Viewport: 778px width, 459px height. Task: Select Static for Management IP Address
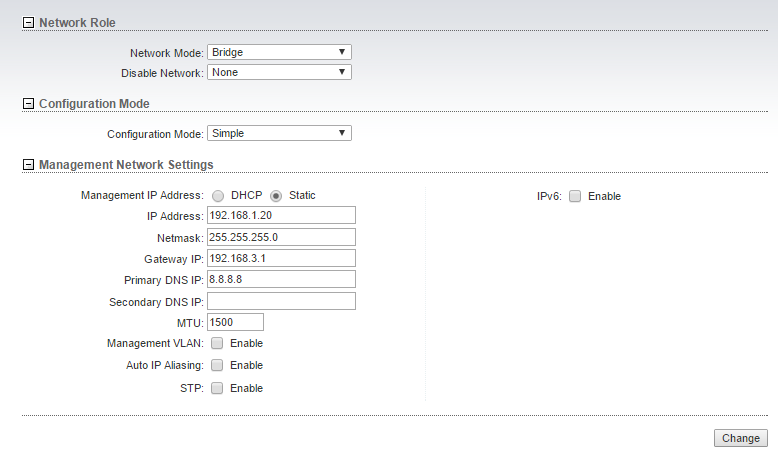pos(276,196)
